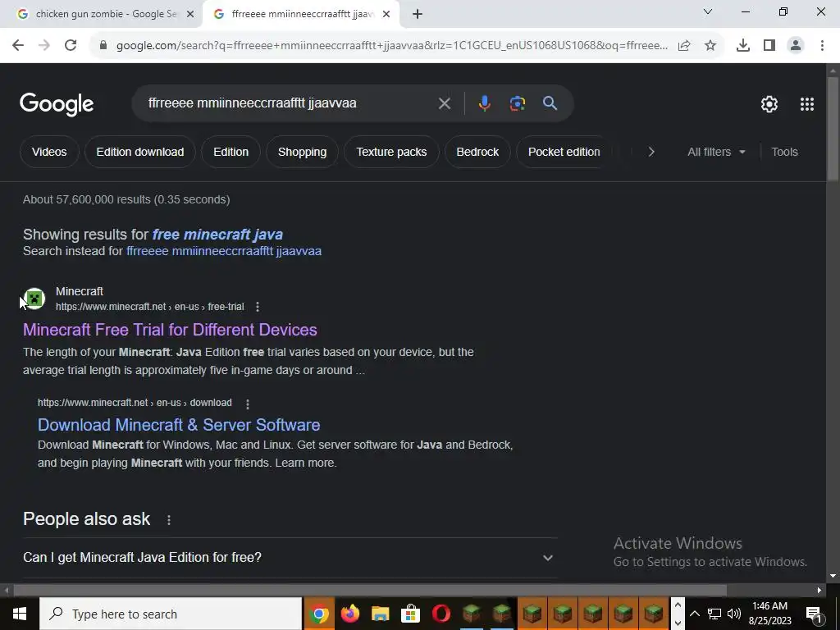Open the Google apps grid
The image size is (840, 630).
[x=807, y=104]
